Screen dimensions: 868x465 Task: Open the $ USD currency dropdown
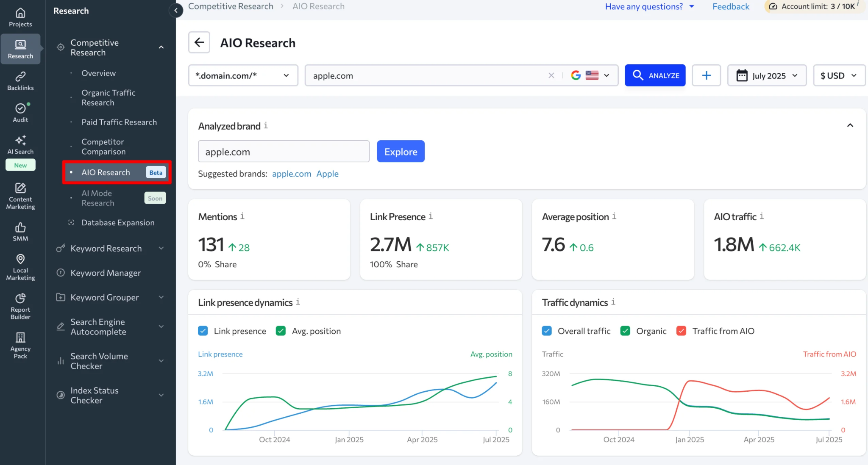click(x=839, y=75)
